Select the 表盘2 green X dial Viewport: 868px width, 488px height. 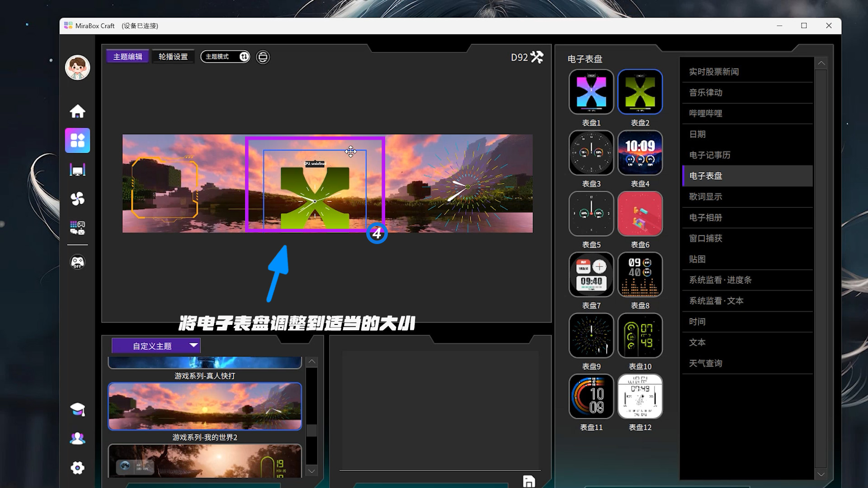point(640,92)
